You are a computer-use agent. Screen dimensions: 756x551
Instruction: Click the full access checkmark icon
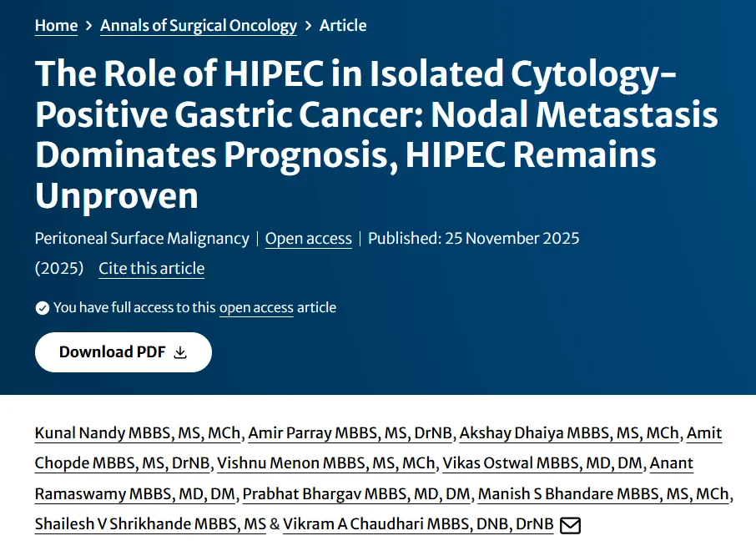[43, 308]
